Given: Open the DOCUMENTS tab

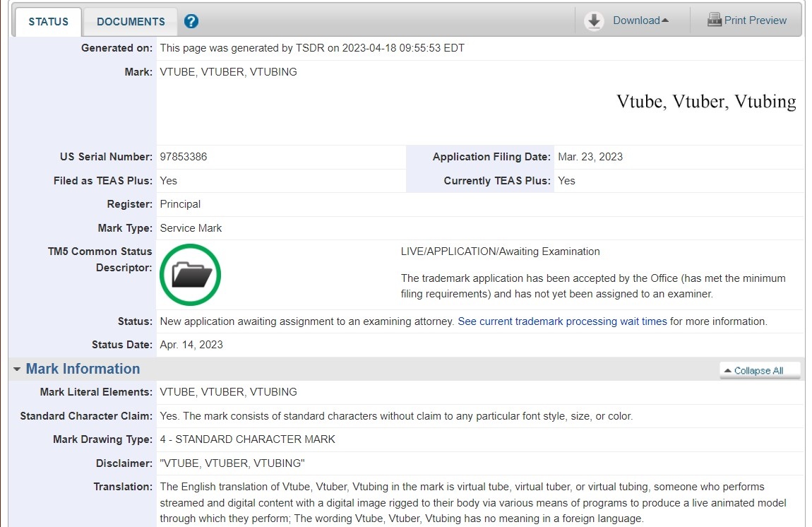Looking at the screenshot, I should [x=131, y=21].
